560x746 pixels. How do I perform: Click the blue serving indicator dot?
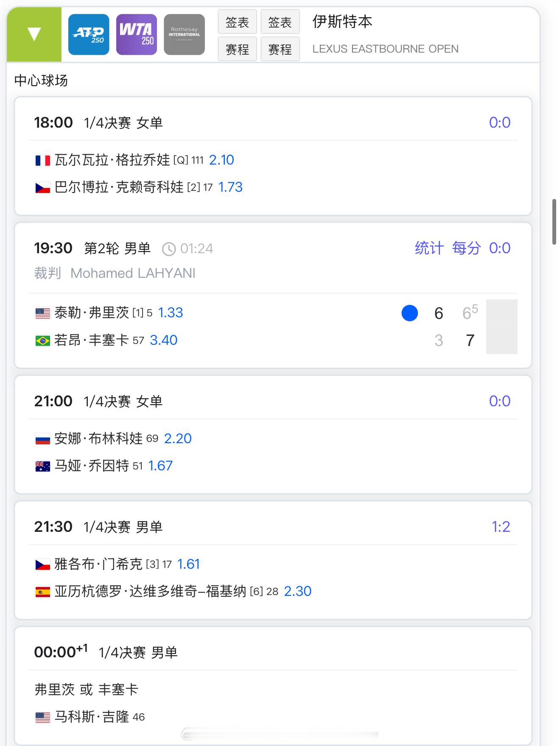click(410, 313)
